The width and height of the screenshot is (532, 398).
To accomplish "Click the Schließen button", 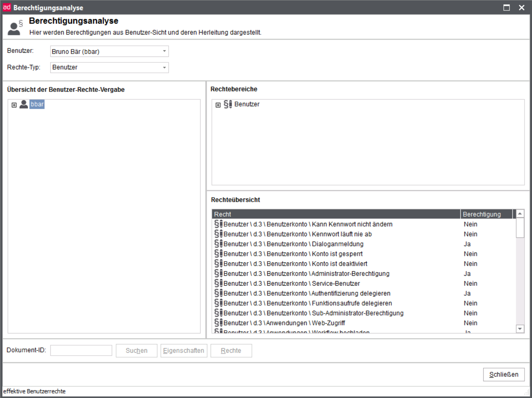I will pos(504,374).
